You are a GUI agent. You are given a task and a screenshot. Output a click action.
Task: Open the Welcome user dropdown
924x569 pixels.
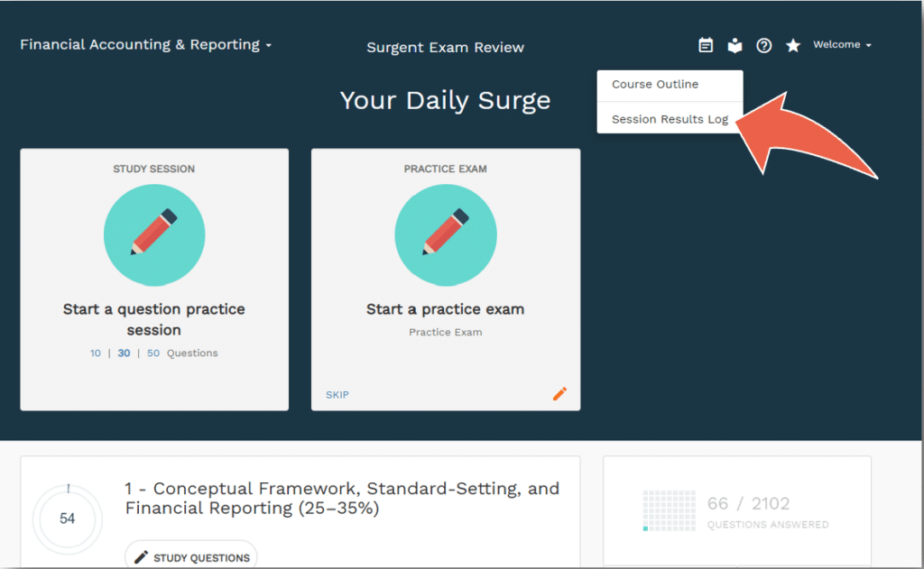842,45
